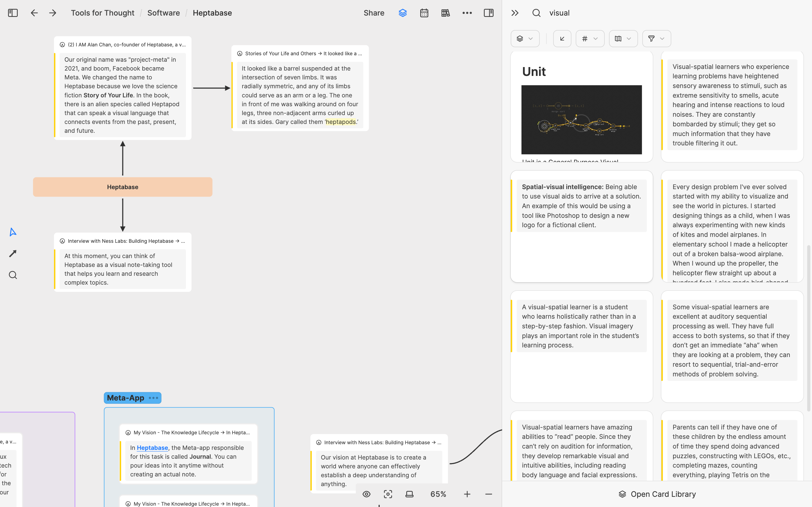Select the blue pointer selection tool
Screen dimensions: 812x507
click(13, 232)
